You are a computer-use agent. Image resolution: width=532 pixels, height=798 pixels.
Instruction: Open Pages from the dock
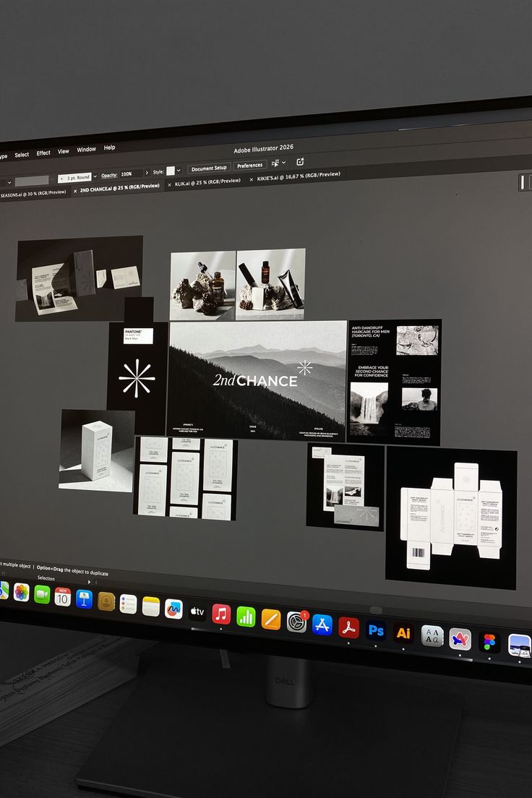pos(271,620)
